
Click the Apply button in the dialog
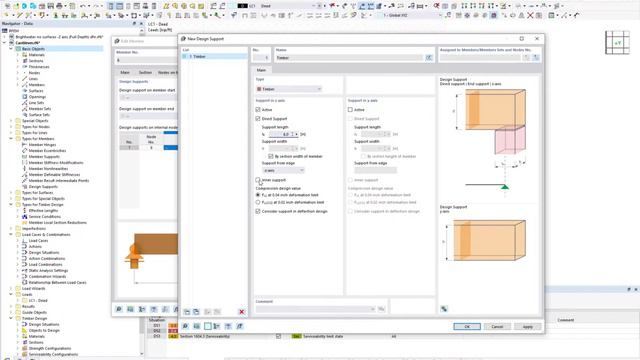(x=528, y=327)
